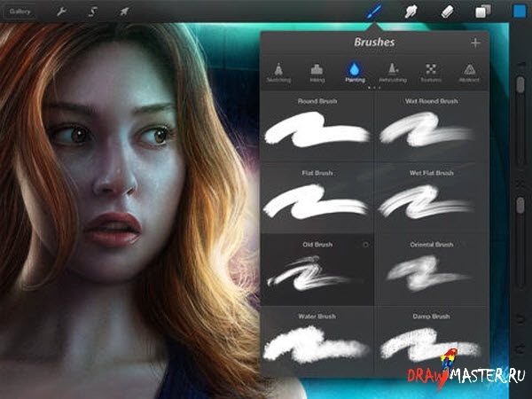Select the Smudge finger tool
Screen dimensions: 532x399
[411, 12]
